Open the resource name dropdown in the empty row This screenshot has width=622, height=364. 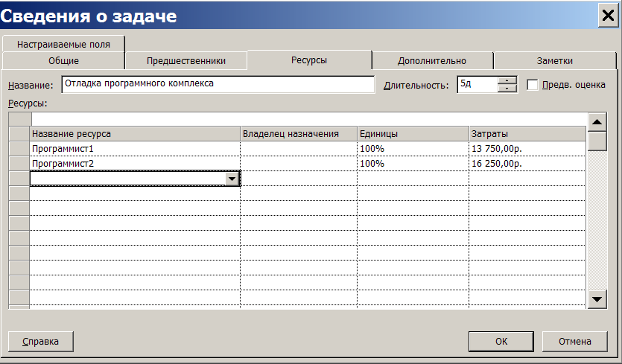point(232,179)
